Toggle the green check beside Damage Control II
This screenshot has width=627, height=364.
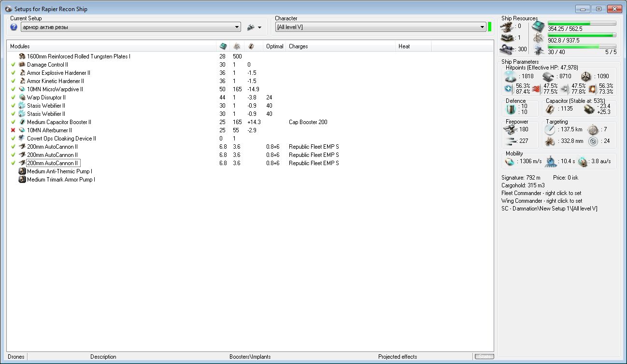coord(13,65)
